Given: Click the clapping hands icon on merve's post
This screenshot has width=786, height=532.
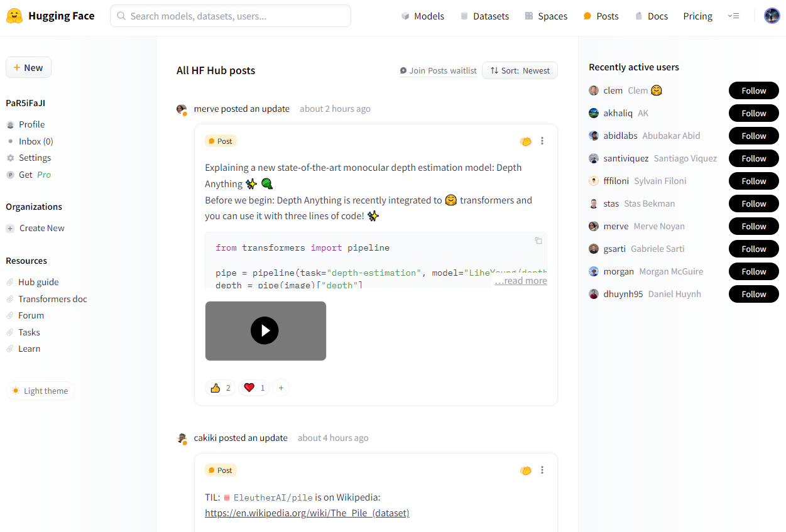Looking at the screenshot, I should coord(526,141).
